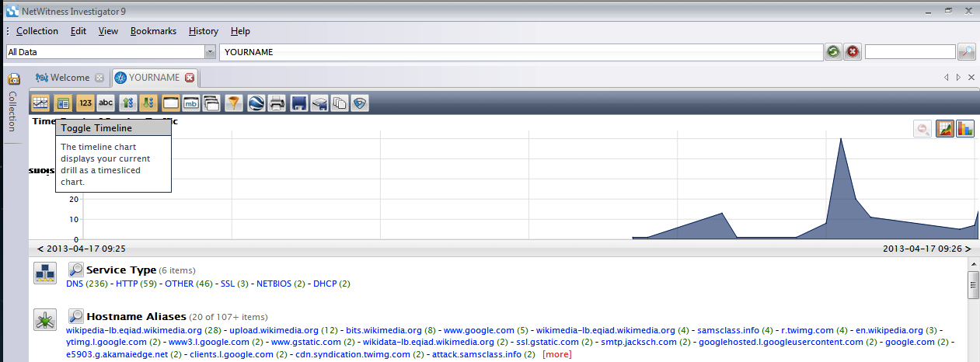Open the Collection menu
980x362 pixels.
click(x=37, y=31)
